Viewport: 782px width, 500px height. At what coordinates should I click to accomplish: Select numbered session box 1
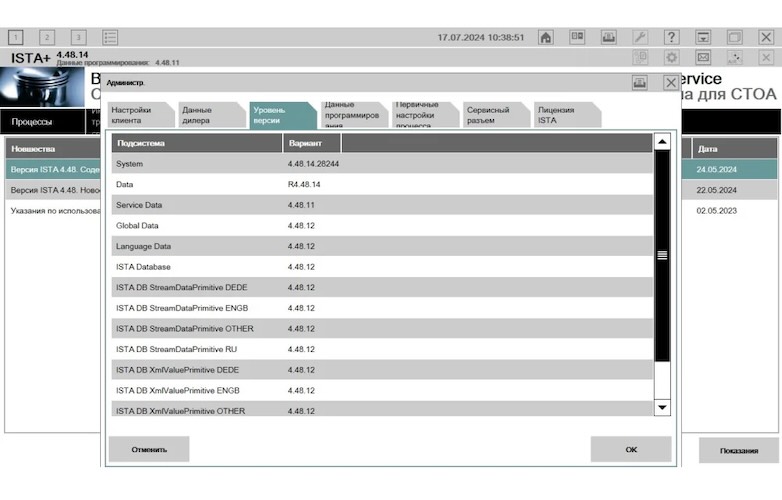(x=16, y=37)
